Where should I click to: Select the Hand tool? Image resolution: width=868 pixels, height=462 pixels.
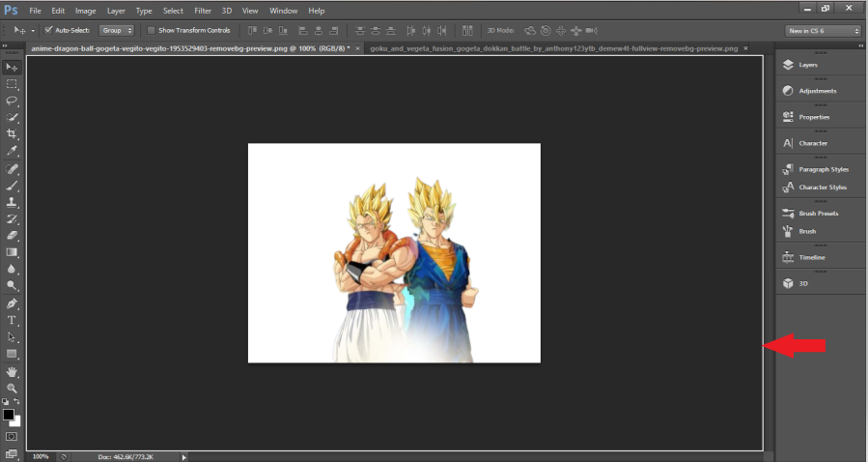pos(12,372)
